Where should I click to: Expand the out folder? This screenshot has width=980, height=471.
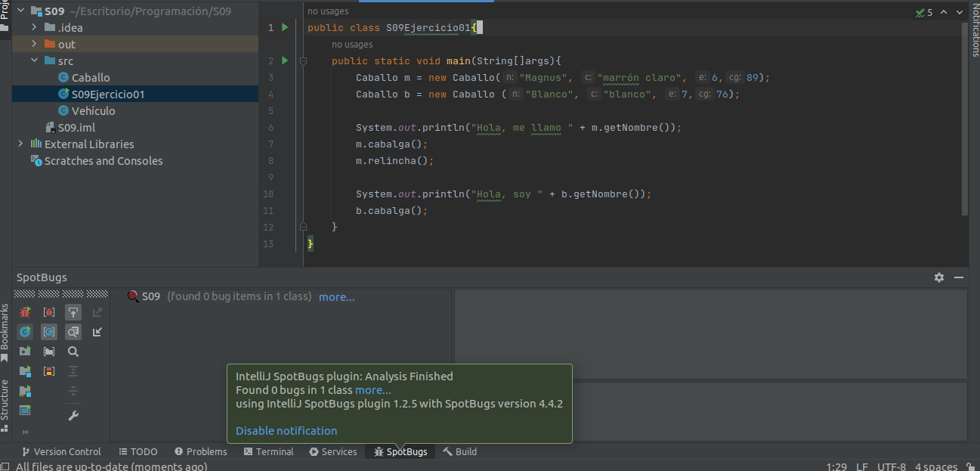pyautogui.click(x=34, y=45)
